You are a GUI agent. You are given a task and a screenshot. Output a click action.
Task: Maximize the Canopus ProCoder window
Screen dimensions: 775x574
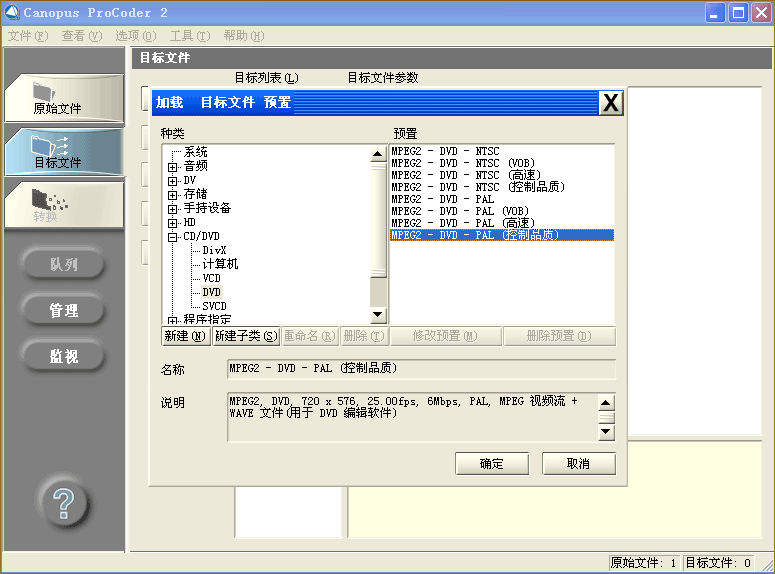pyautogui.click(x=738, y=13)
